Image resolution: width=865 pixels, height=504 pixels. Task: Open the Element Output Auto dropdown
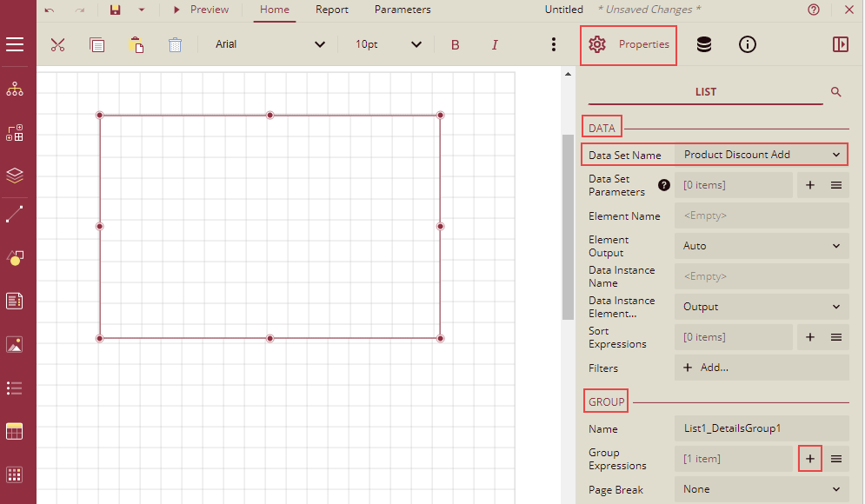click(x=762, y=246)
